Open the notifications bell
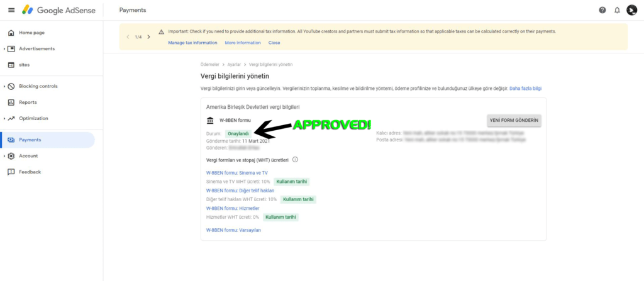The width and height of the screenshot is (644, 281). 617,10
